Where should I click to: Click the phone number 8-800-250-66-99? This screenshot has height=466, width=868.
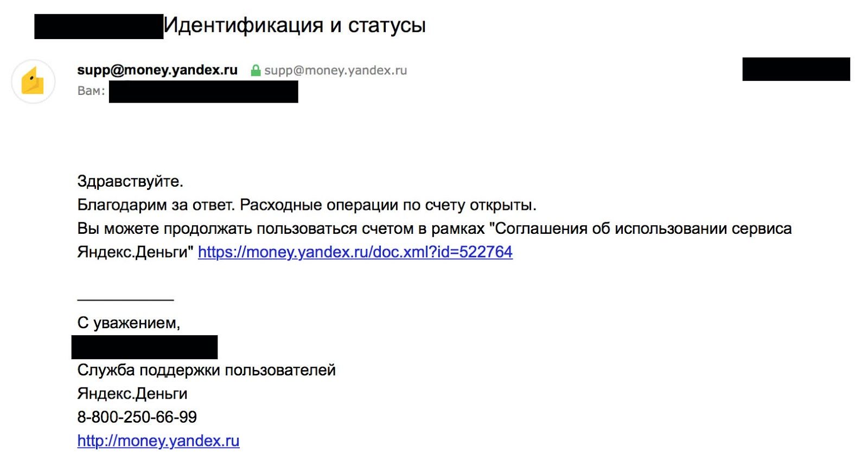137,417
